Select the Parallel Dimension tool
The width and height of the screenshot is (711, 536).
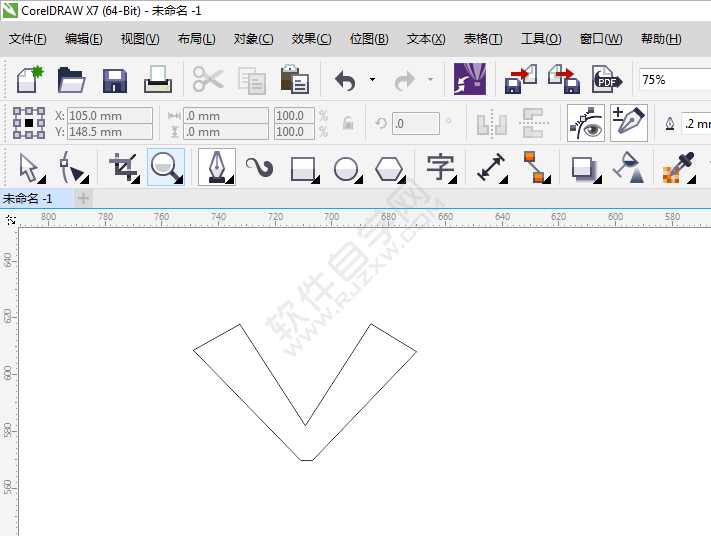tap(492, 168)
